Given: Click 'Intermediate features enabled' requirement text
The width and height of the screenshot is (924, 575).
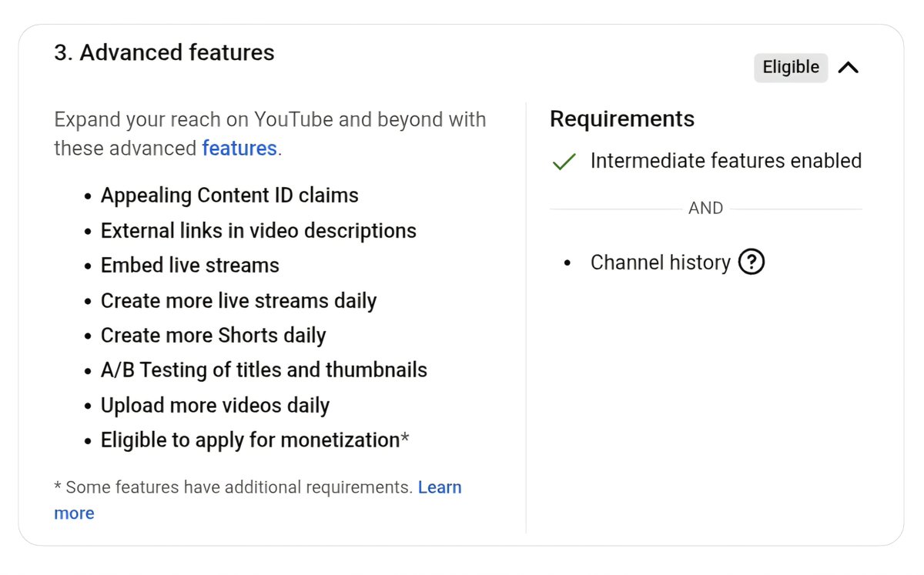Looking at the screenshot, I should (x=726, y=161).
